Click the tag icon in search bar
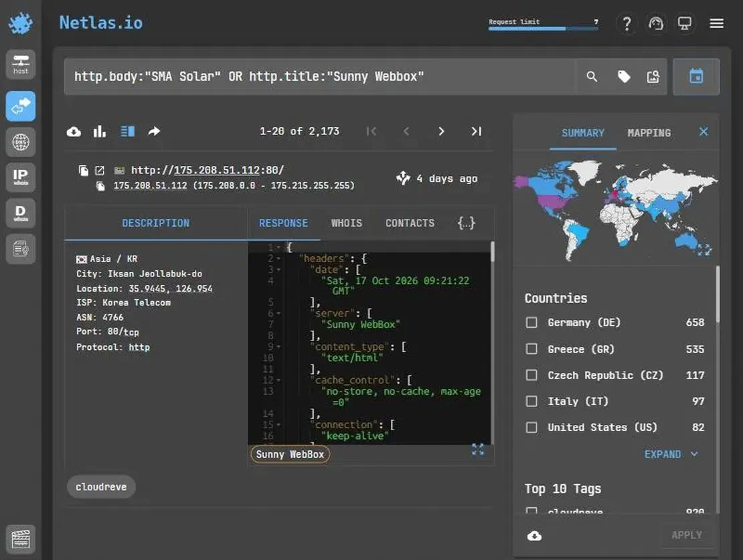This screenshot has width=743, height=560. pos(624,76)
